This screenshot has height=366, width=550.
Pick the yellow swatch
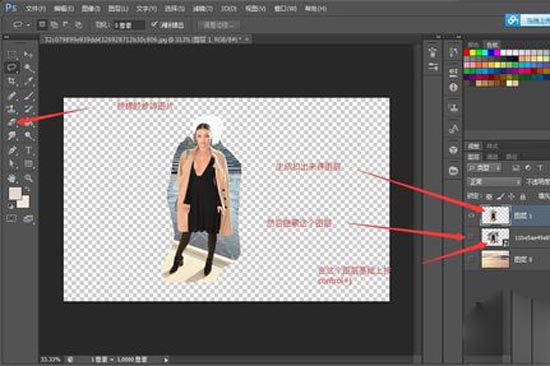(472, 53)
